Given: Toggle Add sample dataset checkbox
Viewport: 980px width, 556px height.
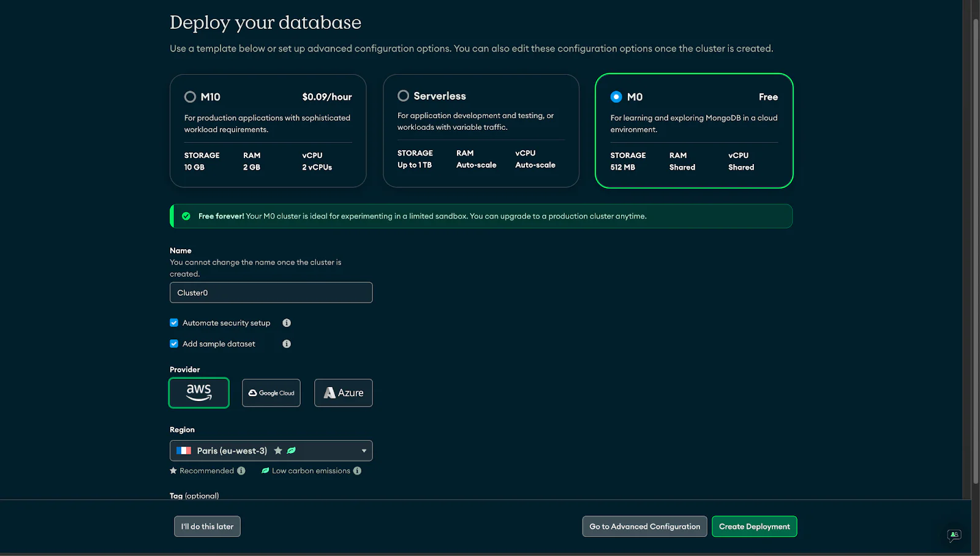Looking at the screenshot, I should tap(174, 344).
